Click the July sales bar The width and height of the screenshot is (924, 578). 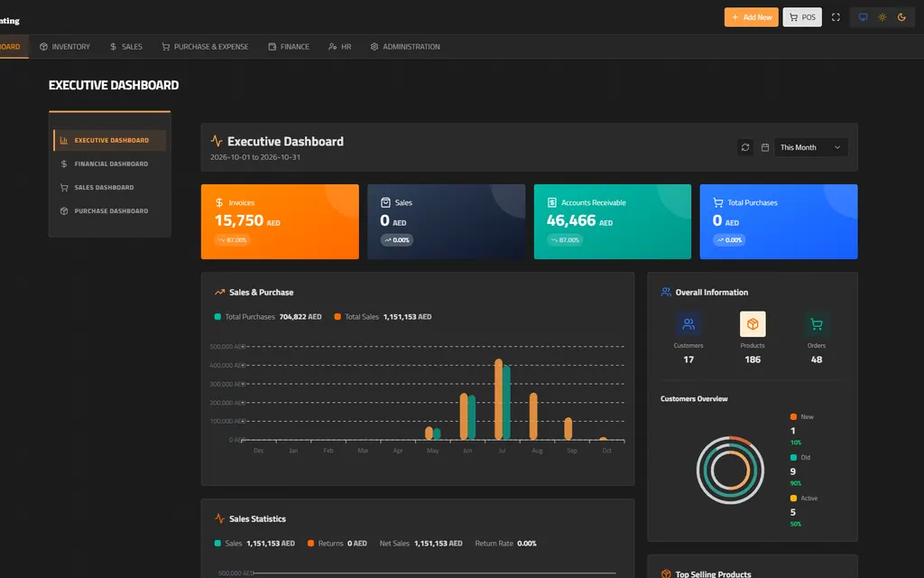(x=498, y=399)
